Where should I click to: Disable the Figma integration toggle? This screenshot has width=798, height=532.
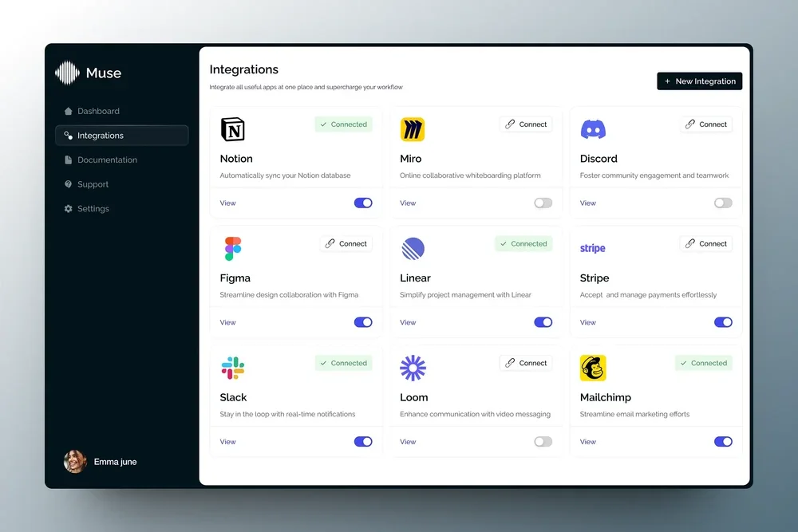click(363, 322)
